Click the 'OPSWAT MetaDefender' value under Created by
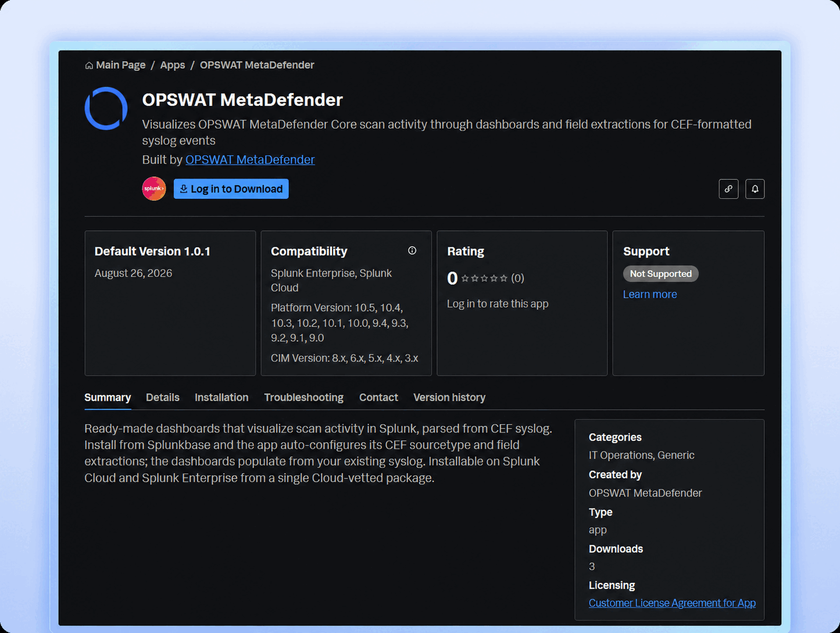The height and width of the screenshot is (633, 840). click(645, 493)
